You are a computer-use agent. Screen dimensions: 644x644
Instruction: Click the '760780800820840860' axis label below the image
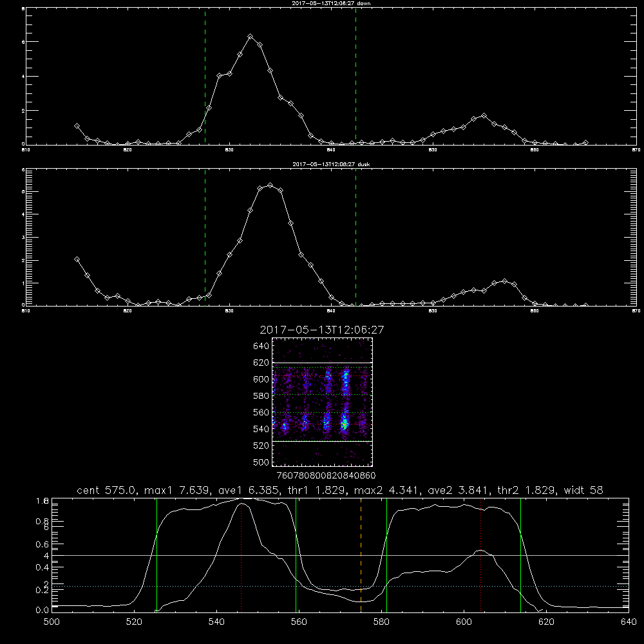point(326,475)
